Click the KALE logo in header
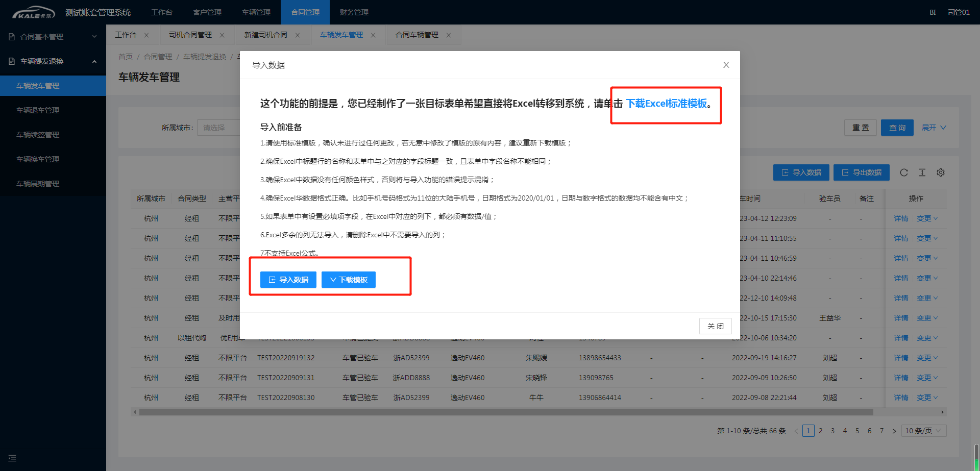 [x=34, y=12]
